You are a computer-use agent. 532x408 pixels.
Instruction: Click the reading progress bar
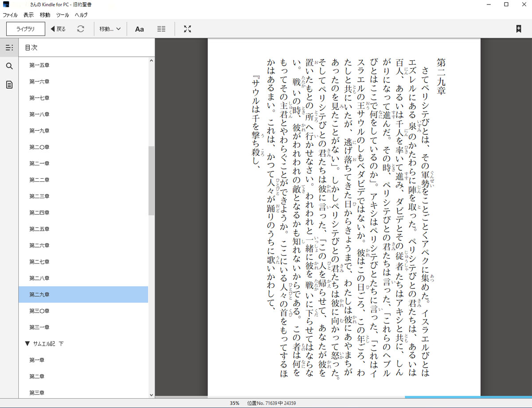[343, 397]
